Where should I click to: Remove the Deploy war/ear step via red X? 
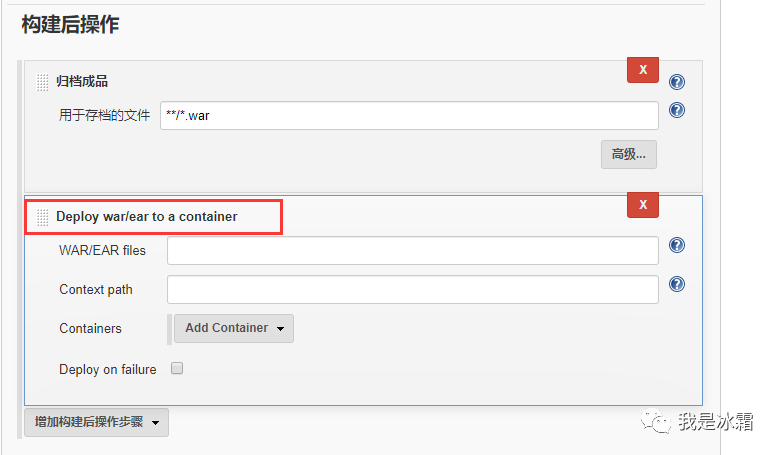coord(643,205)
